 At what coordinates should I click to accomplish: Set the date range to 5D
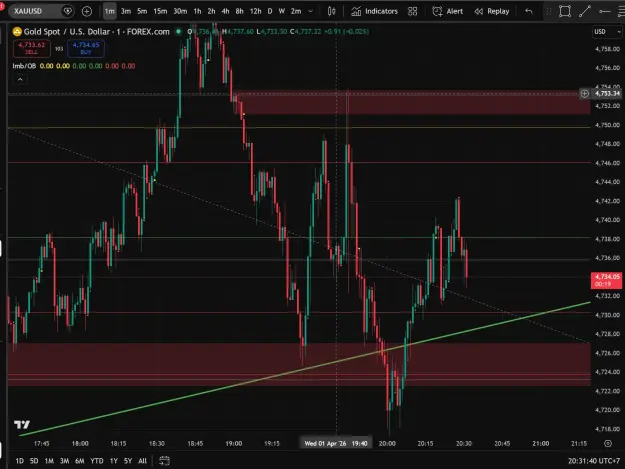(34, 461)
